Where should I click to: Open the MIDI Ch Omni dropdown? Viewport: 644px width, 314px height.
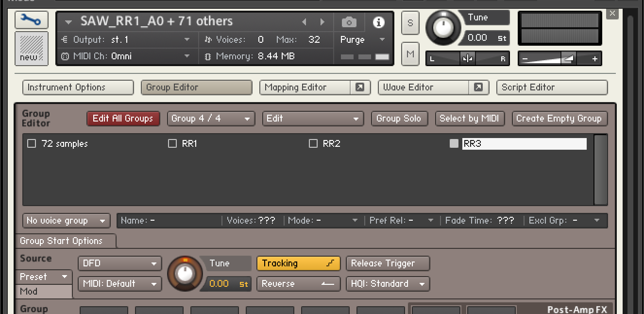point(126,56)
